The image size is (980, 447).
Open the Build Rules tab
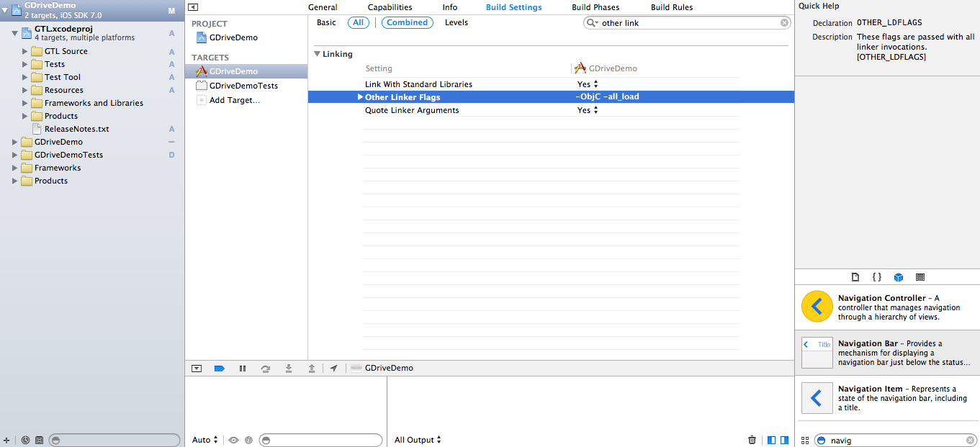pyautogui.click(x=672, y=7)
